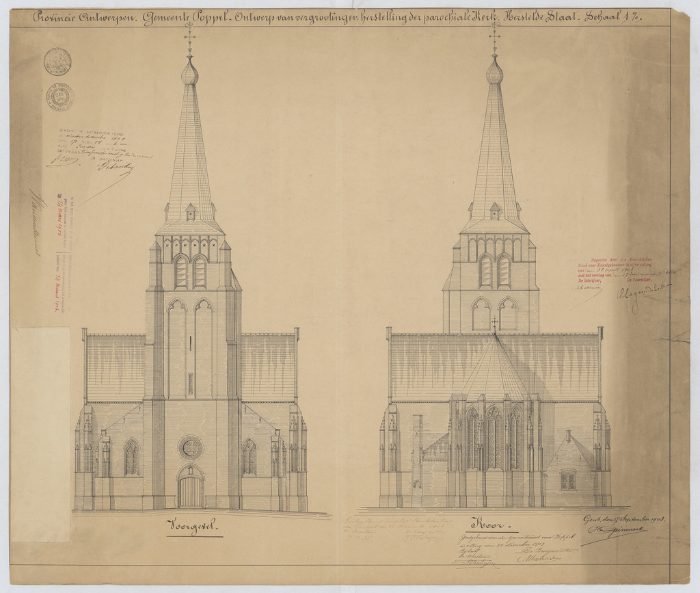This screenshot has width=700, height=593.
Task: Click the handwritten approval note at top left
Action: (96, 154)
